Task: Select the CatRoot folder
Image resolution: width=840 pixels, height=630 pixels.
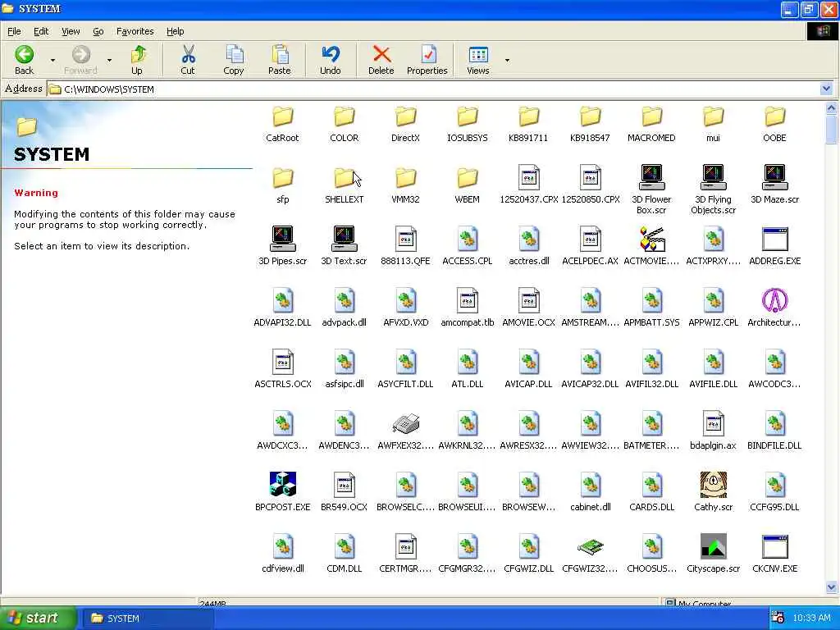Action: point(282,125)
